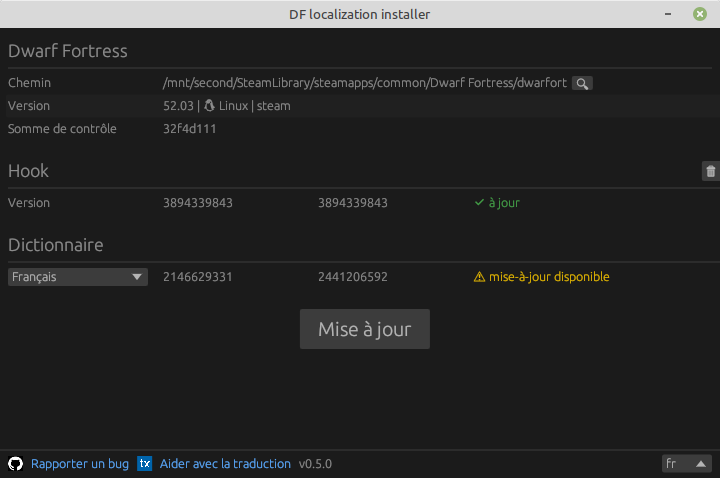Click the 52.03 version number
Image resolution: width=720 pixels, height=478 pixels.
click(x=178, y=106)
